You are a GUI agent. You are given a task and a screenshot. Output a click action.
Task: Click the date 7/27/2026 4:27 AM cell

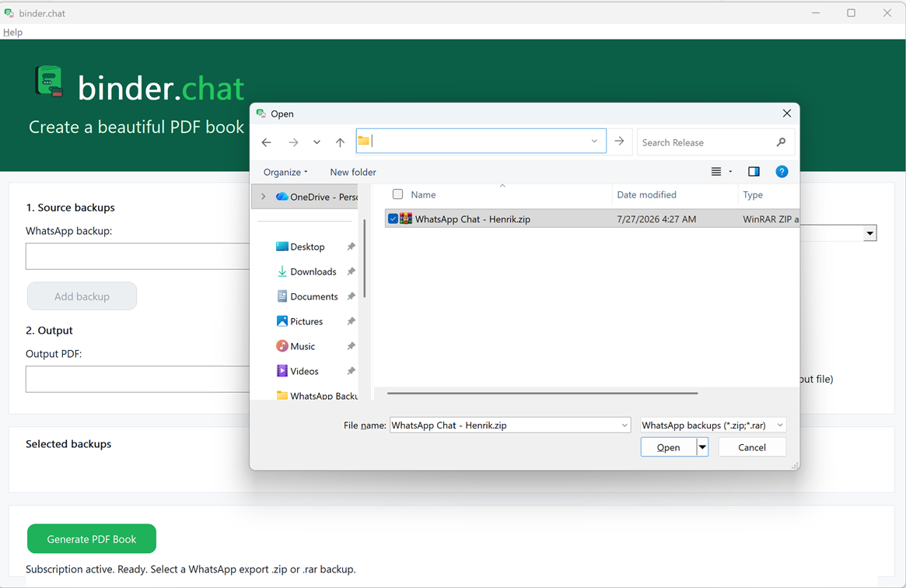(x=656, y=219)
